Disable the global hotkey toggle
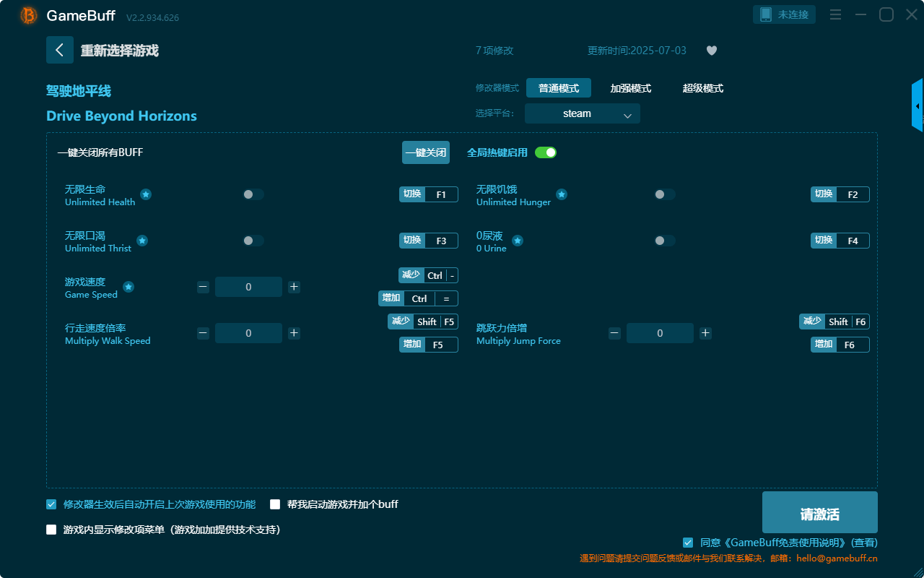The image size is (924, 578). pyautogui.click(x=546, y=152)
